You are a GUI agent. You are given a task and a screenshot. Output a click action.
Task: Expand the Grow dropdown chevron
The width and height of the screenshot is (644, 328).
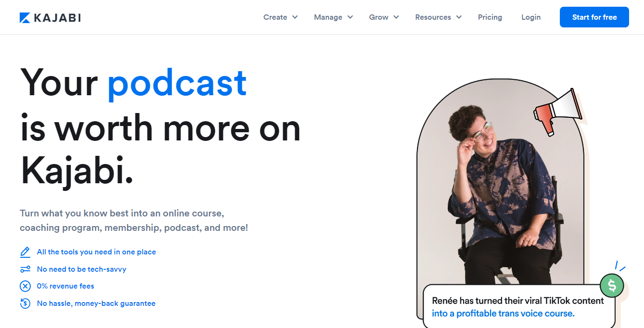click(396, 17)
